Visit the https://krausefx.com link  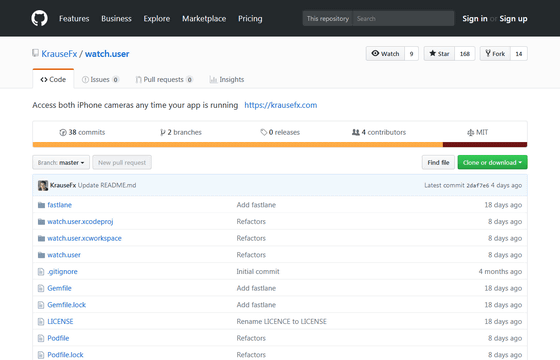pos(281,105)
